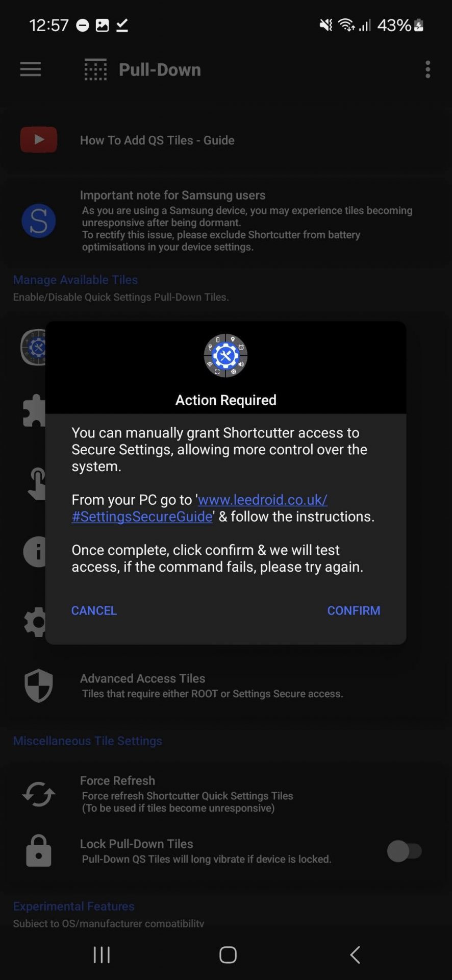Tap Android back navigation button
This screenshot has width=452, height=980.
tap(355, 954)
